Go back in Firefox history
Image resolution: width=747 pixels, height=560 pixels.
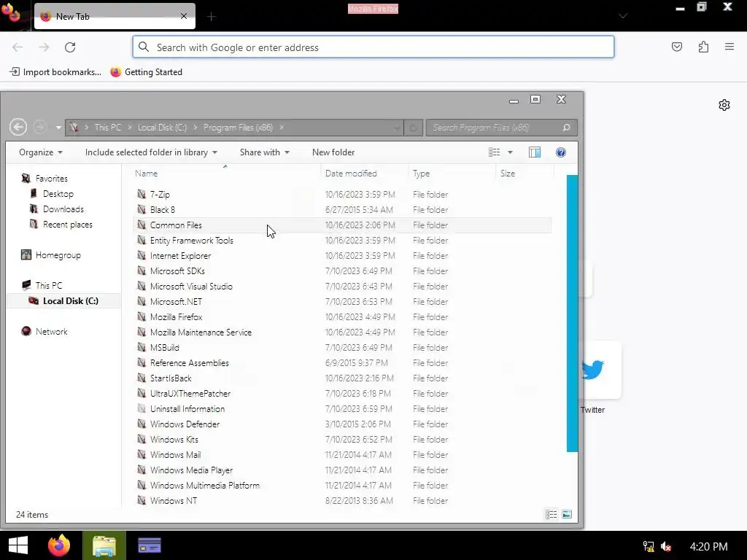[x=18, y=47]
